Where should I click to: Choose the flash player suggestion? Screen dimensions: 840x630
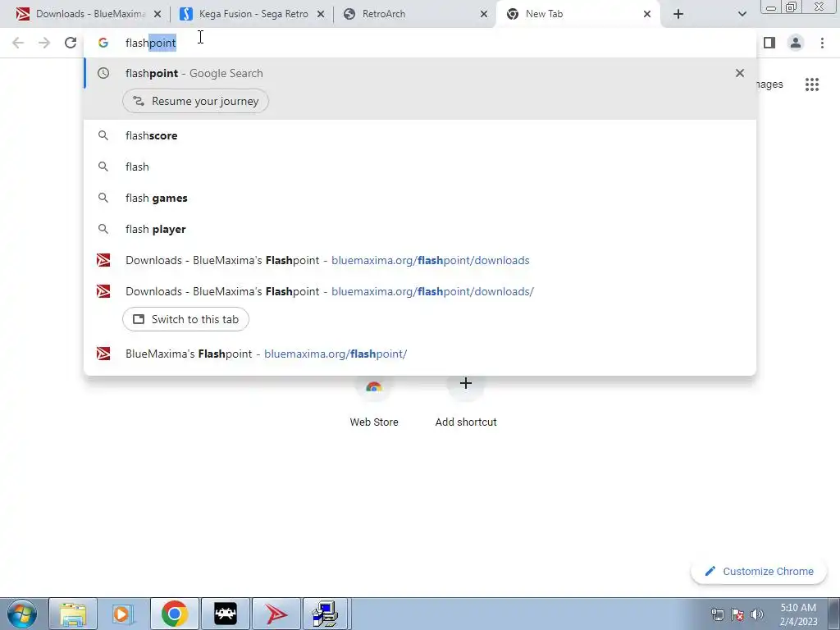click(x=421, y=229)
